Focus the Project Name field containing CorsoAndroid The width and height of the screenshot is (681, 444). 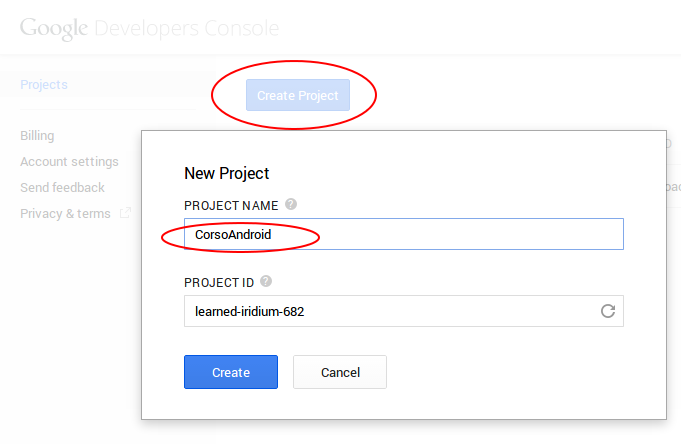pos(403,234)
